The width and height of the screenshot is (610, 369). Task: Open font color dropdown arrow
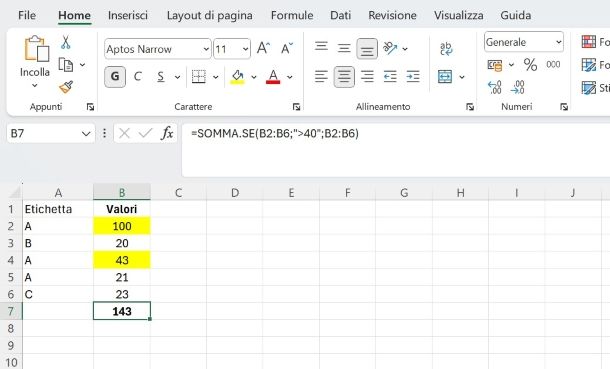tap(290, 77)
